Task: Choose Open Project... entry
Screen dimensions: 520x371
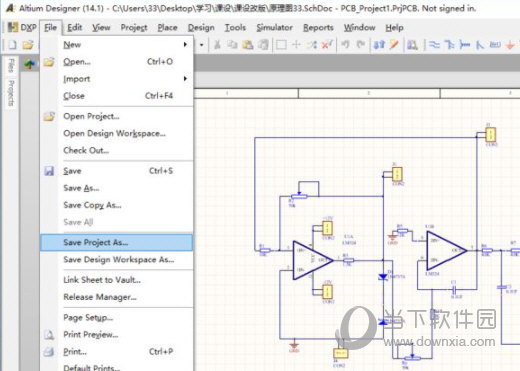Action: (117, 116)
